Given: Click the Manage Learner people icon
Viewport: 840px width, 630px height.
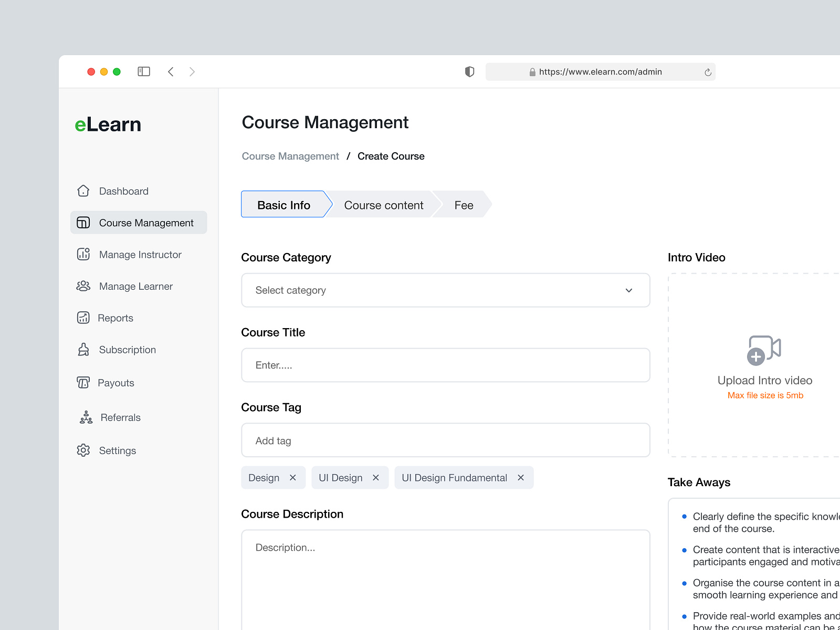Looking at the screenshot, I should 83,286.
